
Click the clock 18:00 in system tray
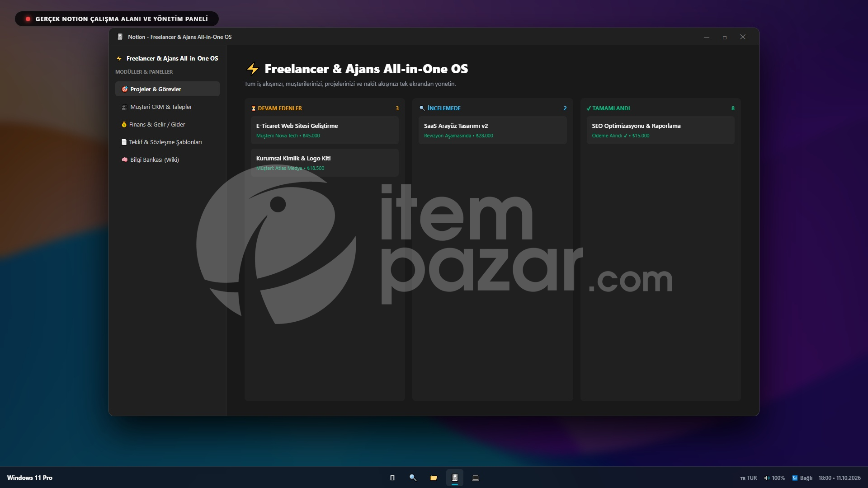coord(840,478)
